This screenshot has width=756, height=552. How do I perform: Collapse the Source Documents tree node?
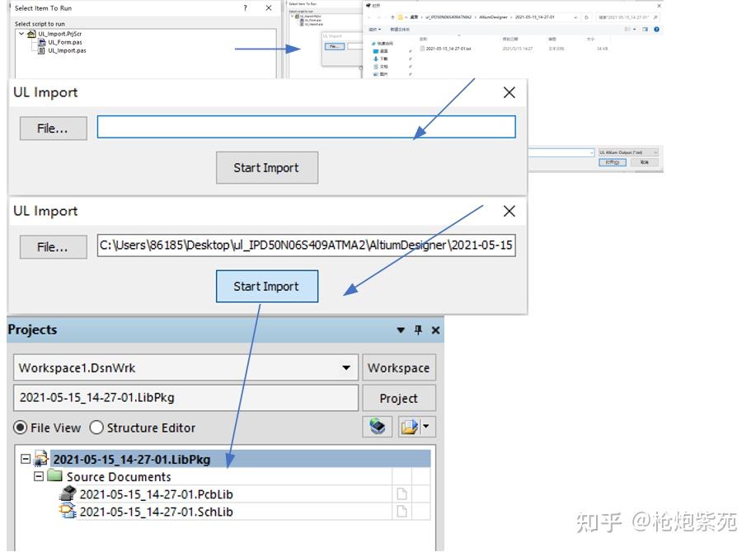(x=39, y=476)
